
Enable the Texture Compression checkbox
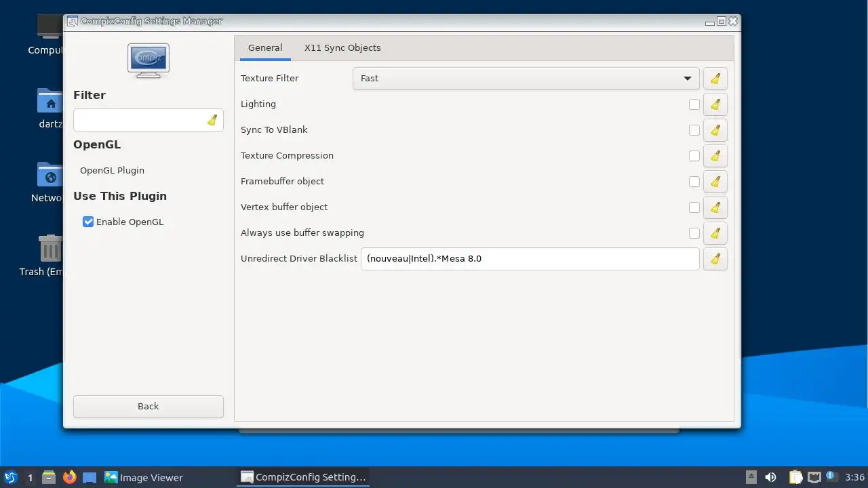pos(694,156)
